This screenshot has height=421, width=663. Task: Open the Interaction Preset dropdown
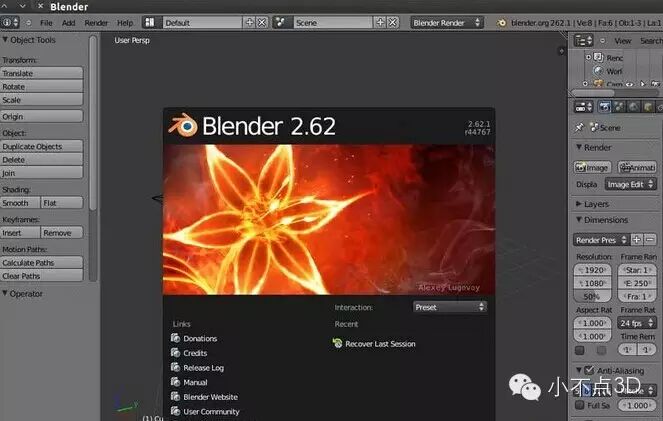tap(449, 307)
